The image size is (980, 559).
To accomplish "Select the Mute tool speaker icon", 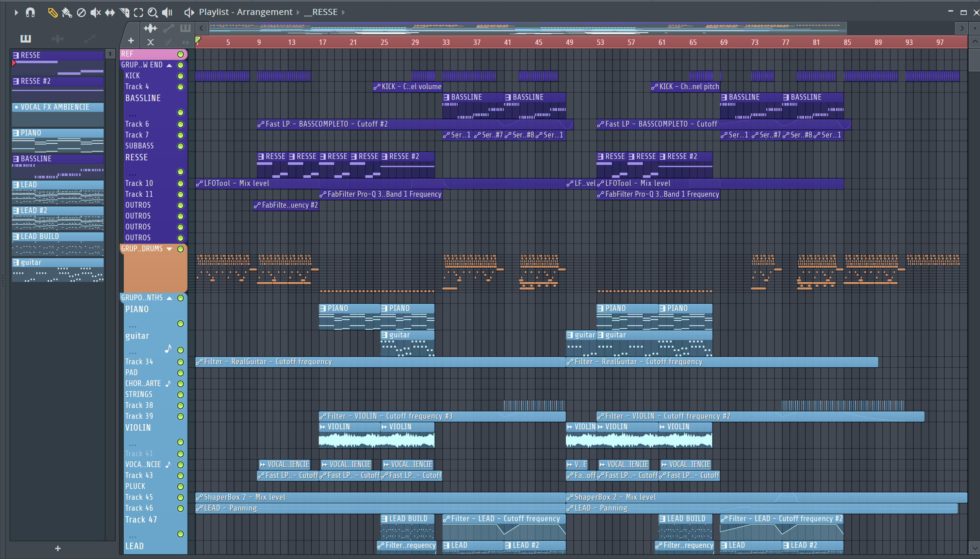I will tap(95, 12).
